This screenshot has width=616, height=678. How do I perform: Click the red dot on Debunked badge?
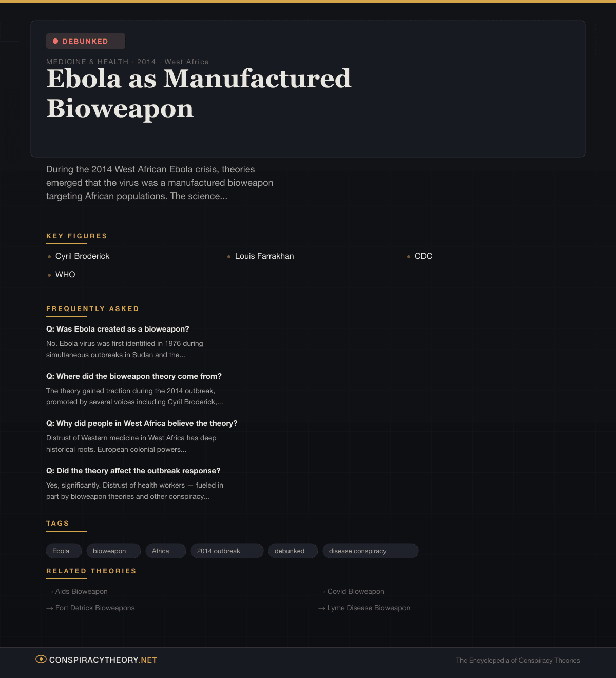[55, 41]
